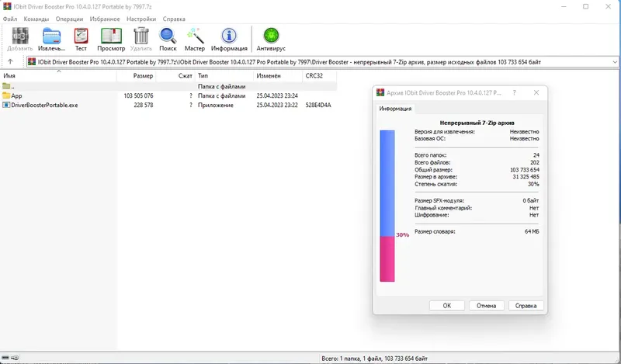Open the Избранное menu

tap(105, 19)
